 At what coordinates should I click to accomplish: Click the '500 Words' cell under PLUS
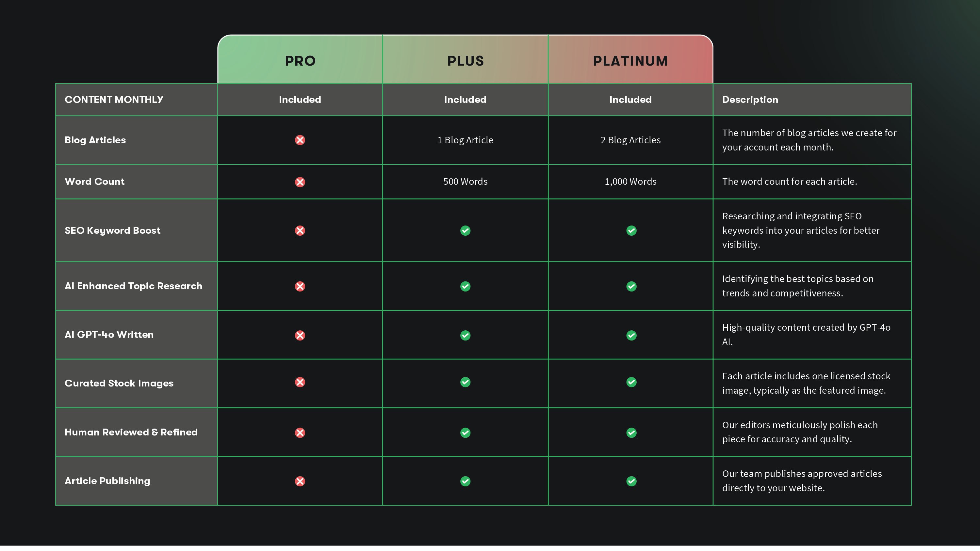pos(465,181)
